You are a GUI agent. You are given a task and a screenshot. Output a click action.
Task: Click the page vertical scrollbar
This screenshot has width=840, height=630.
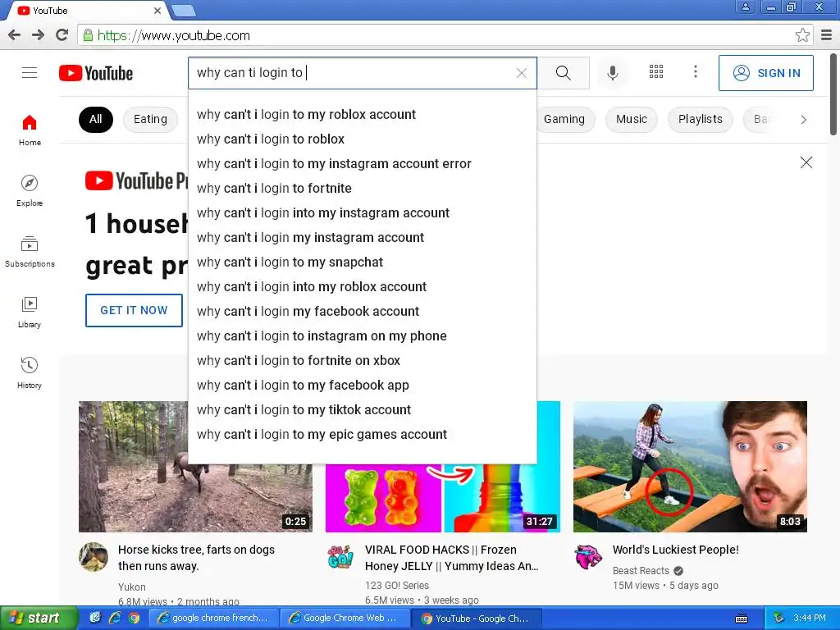834,94
